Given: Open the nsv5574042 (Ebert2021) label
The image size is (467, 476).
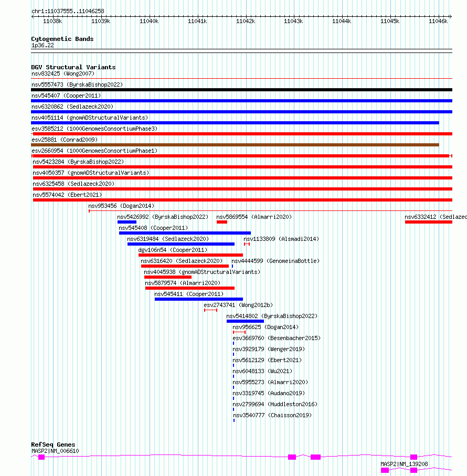Looking at the screenshot, I should tap(67, 195).
